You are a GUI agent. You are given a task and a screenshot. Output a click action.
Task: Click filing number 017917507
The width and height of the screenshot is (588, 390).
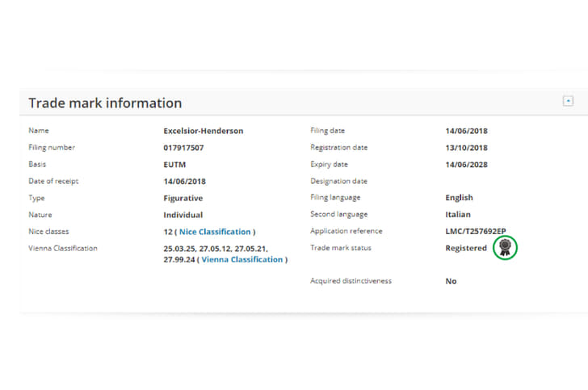click(x=183, y=148)
